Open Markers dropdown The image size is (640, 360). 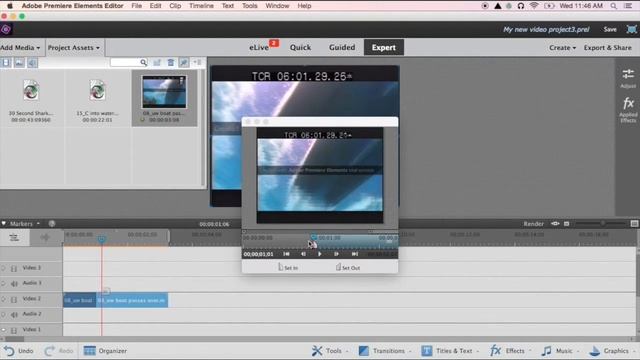pos(25,224)
